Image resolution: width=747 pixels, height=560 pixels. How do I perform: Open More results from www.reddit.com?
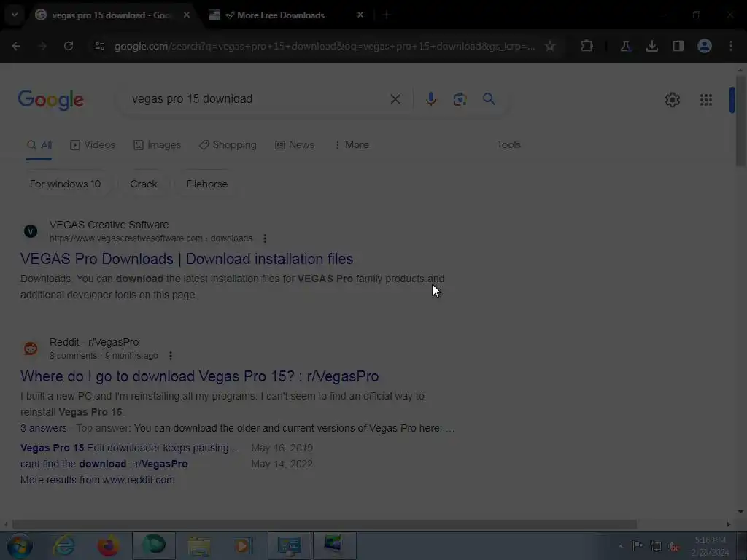click(98, 480)
